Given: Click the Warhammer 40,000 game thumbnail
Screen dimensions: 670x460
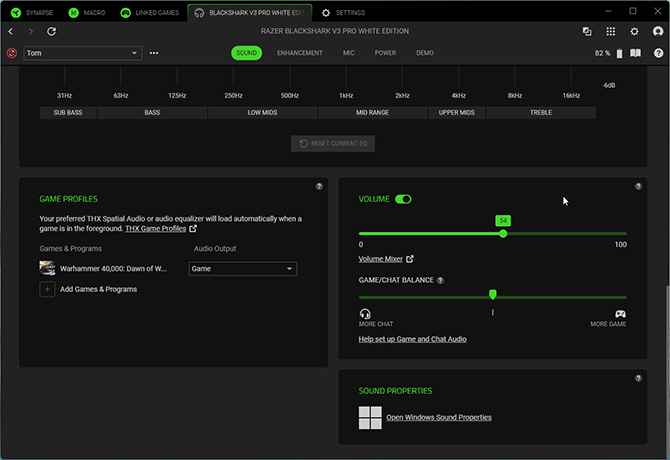Looking at the screenshot, I should click(47, 268).
